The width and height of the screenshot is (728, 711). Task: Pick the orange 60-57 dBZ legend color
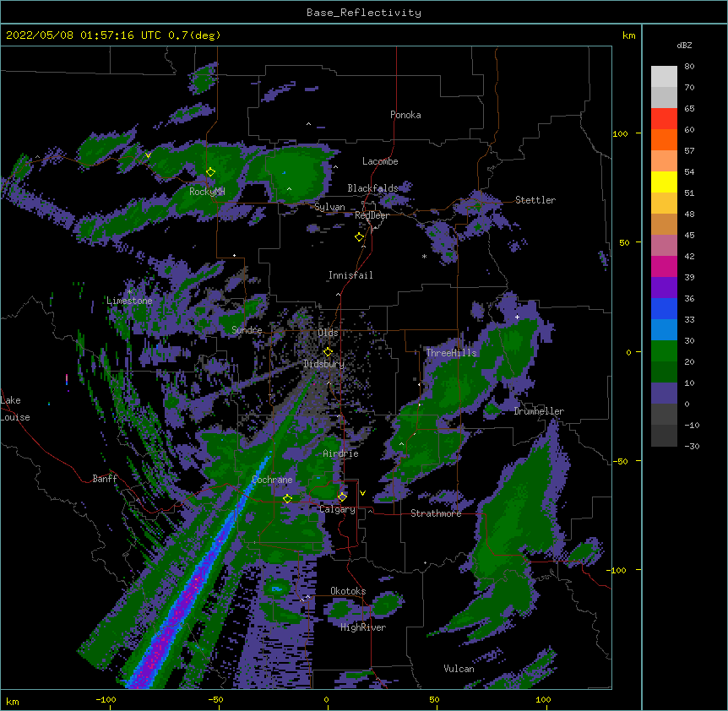coord(664,139)
